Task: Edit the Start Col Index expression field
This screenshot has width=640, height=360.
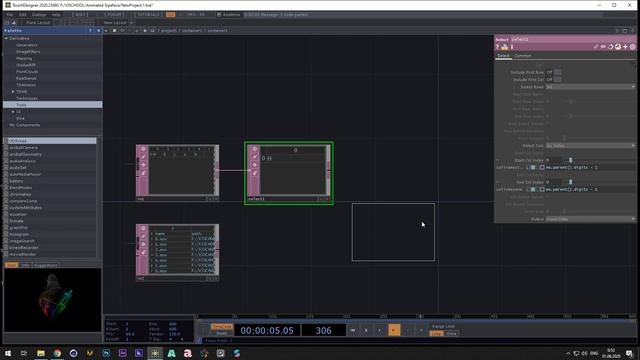Action: tap(590, 167)
